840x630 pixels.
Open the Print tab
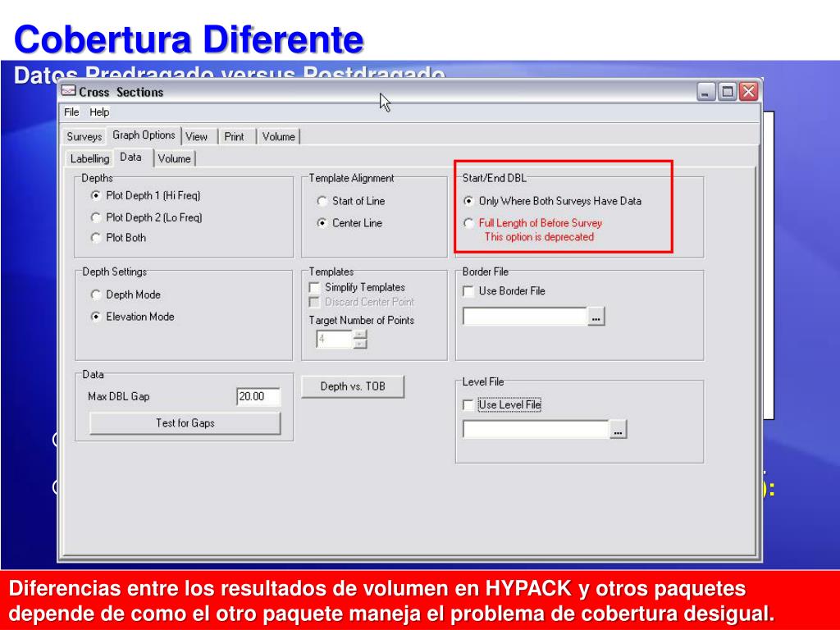point(234,137)
